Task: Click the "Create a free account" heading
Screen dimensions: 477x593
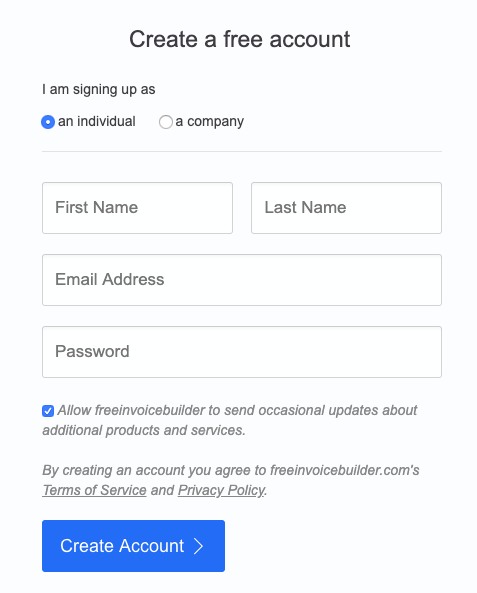Action: tap(239, 39)
